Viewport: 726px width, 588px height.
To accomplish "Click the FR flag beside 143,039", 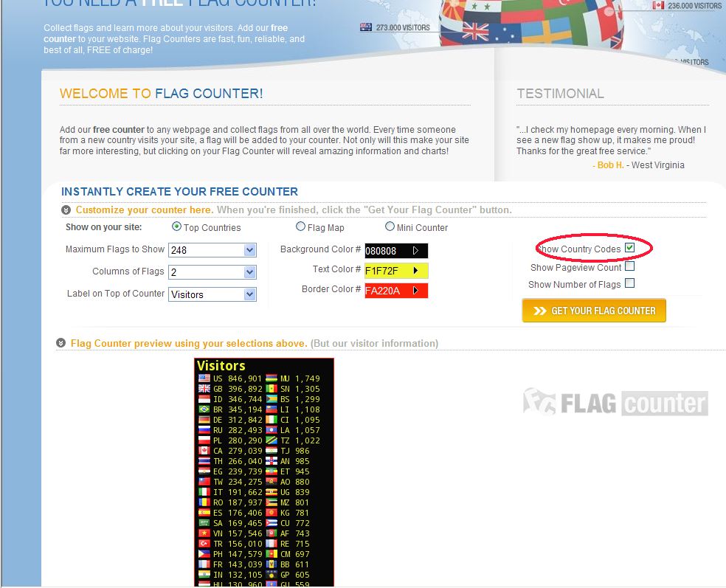I will pos(204,564).
